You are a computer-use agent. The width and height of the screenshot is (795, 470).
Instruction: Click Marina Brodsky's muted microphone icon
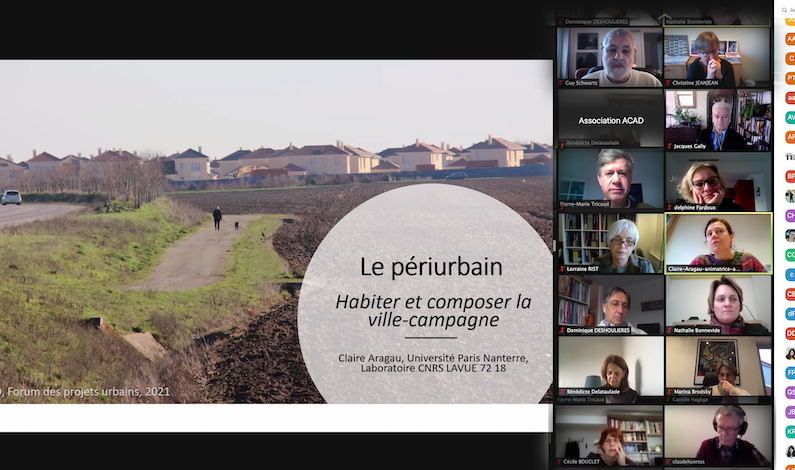[669, 391]
